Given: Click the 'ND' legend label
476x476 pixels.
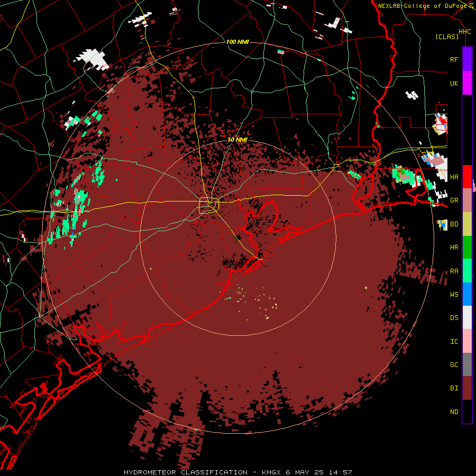Looking at the screenshot, I should coord(454,412).
